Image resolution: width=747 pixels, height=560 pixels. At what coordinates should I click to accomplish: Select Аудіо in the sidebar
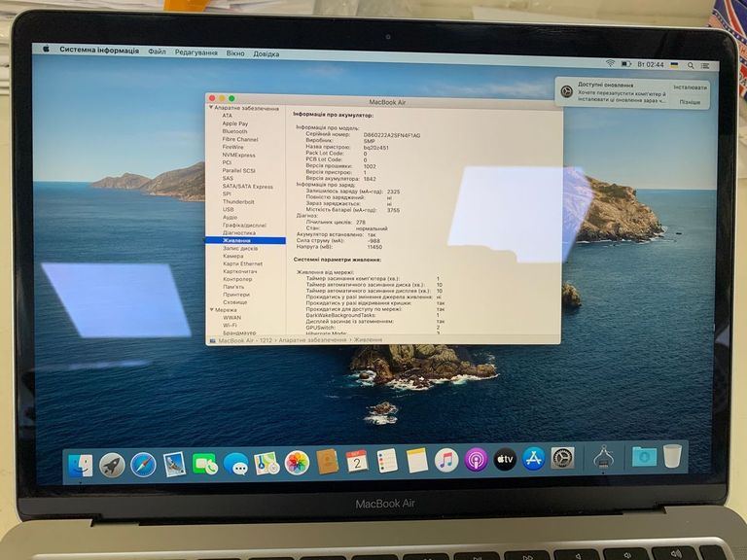coord(230,217)
